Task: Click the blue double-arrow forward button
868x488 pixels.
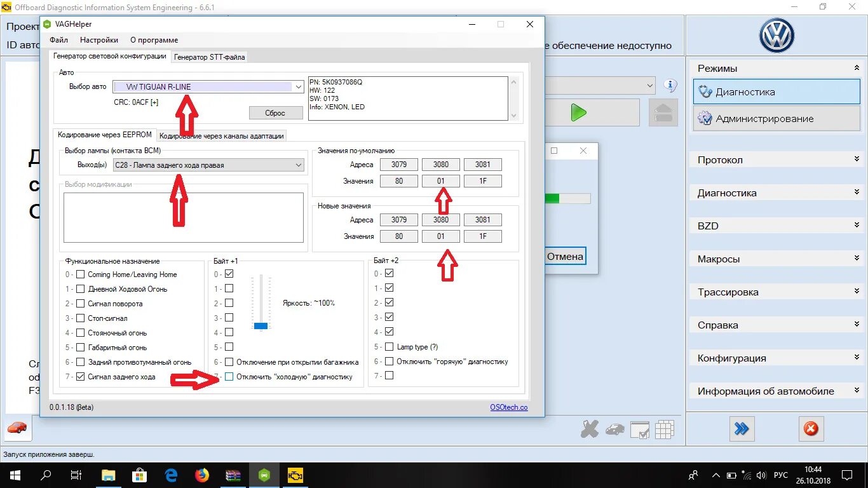Action: pyautogui.click(x=741, y=429)
